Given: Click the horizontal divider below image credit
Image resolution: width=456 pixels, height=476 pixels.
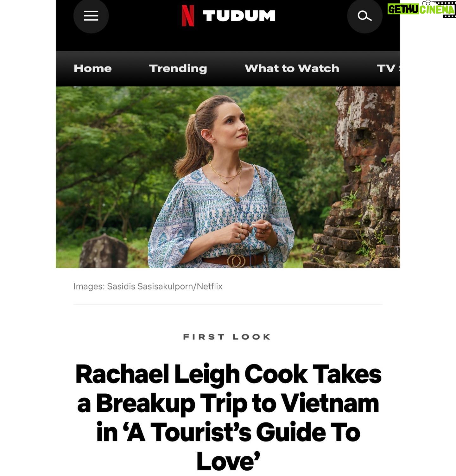Looking at the screenshot, I should point(228,305).
